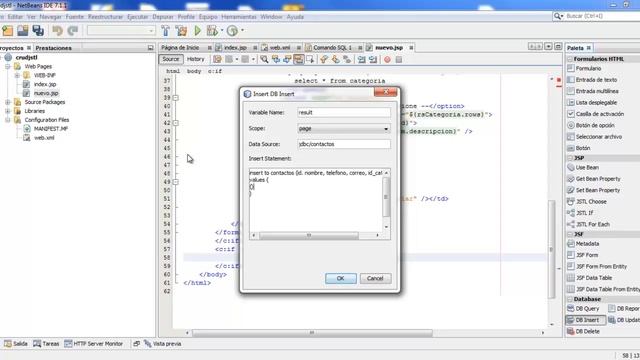Screen dimensions: 640x360
Task: Click the Redo toolbar icon
Action: (73, 31)
